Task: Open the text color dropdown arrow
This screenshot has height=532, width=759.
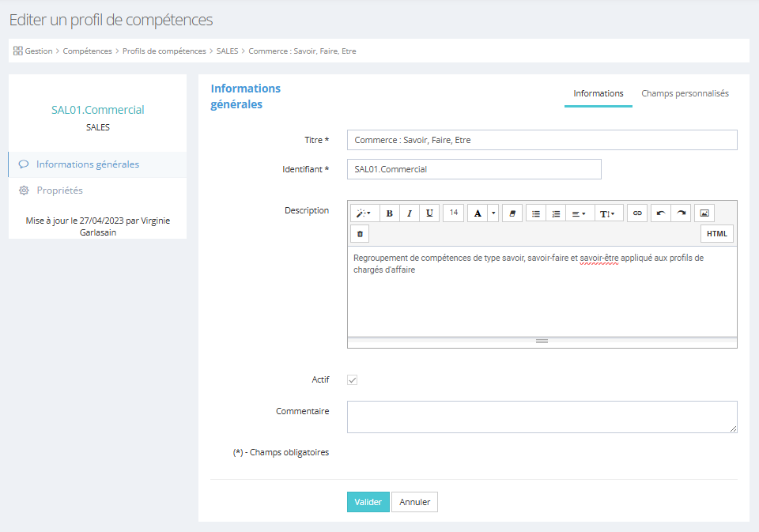Action: pos(493,213)
